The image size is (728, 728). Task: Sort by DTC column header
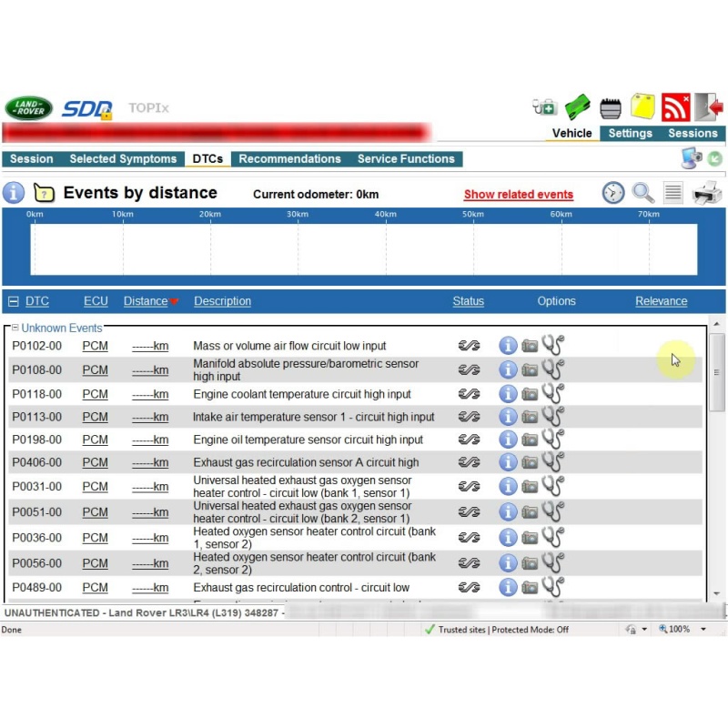tap(37, 301)
